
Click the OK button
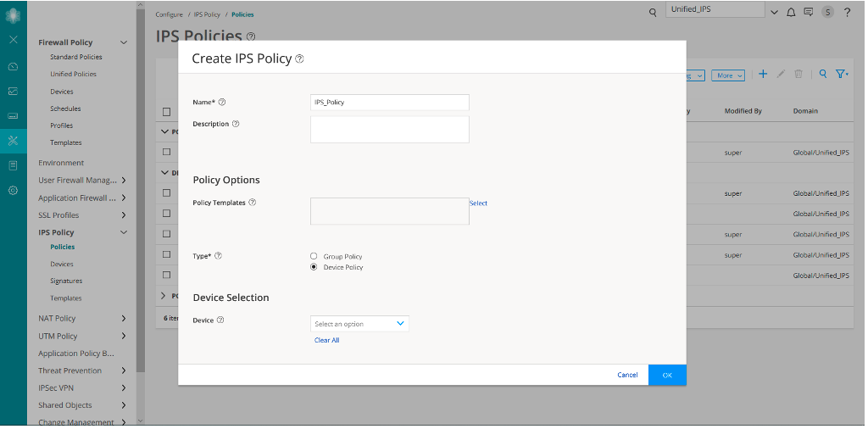click(x=667, y=375)
